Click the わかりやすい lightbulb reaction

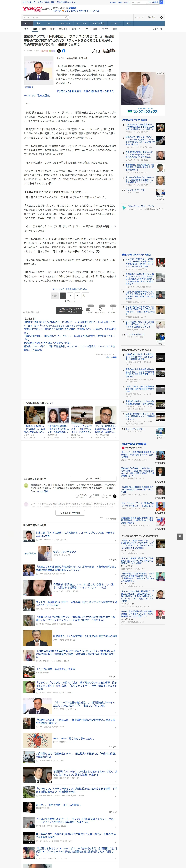click(101, 309)
